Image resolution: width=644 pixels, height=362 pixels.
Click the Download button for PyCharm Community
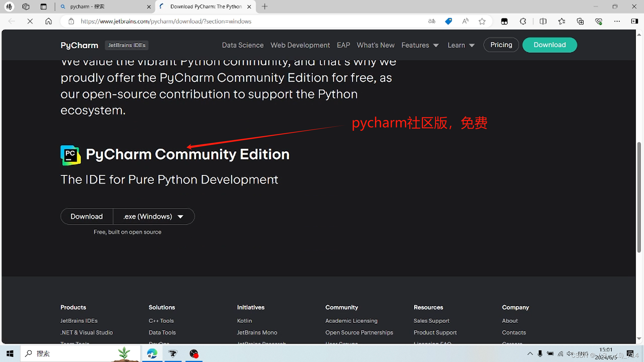87,216
